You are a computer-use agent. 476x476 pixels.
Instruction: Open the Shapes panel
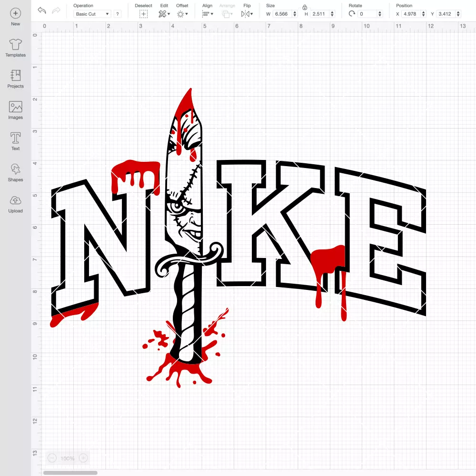tap(15, 173)
